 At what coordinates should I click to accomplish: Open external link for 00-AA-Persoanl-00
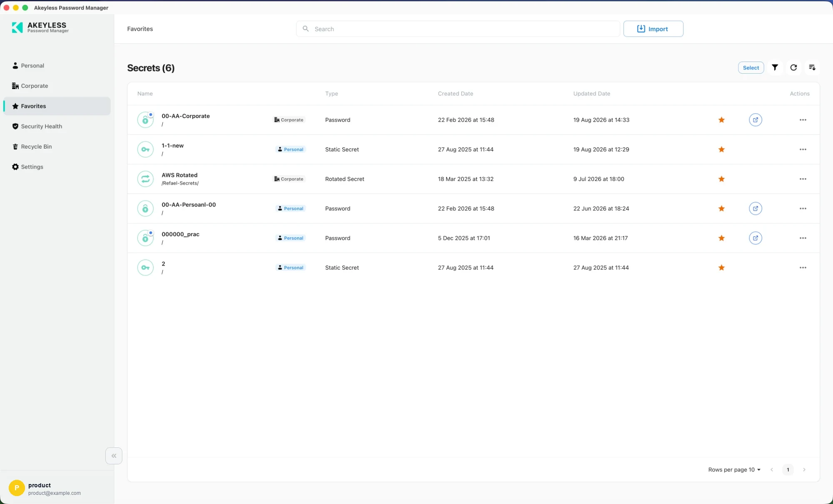coord(756,209)
